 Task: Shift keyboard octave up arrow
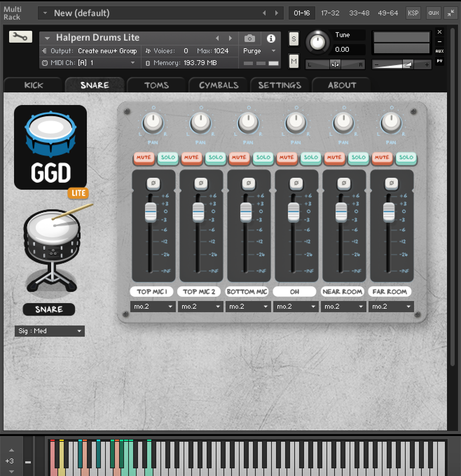(11, 450)
